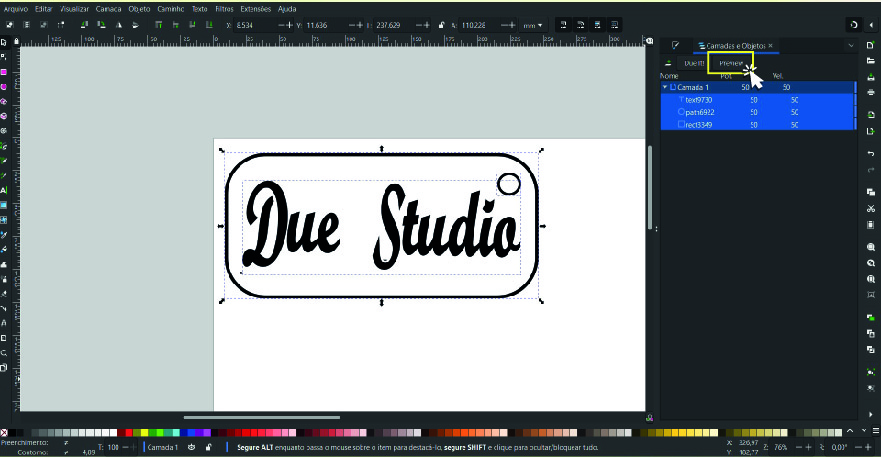Click the Redo icon in right command bar
The image size is (881, 457).
click(x=871, y=169)
